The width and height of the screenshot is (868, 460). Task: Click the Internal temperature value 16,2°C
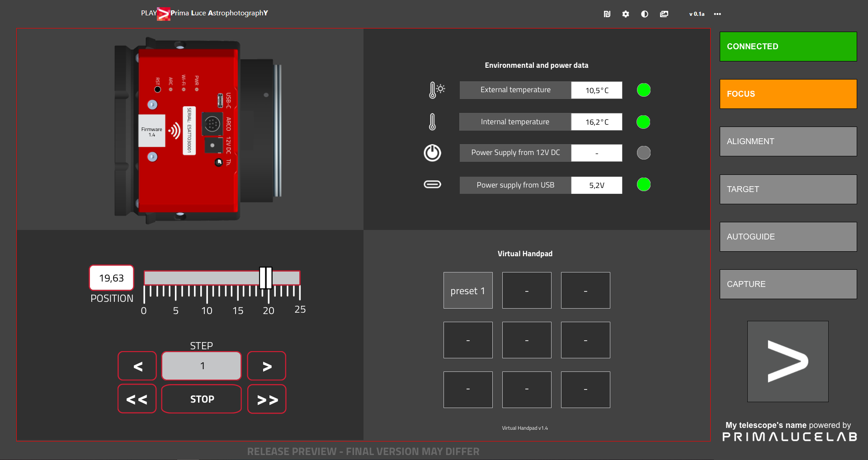[597, 122]
